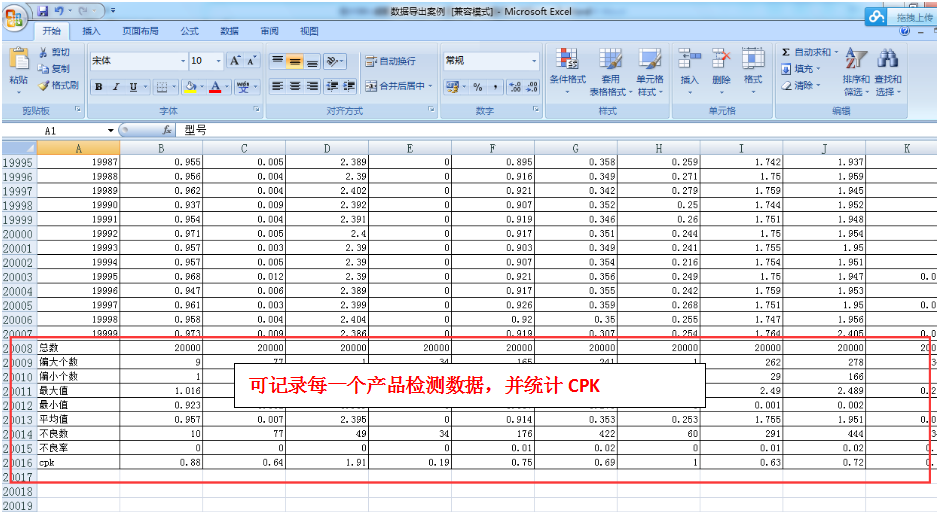Select column D header
The width and height of the screenshot is (939, 512).
point(326,149)
